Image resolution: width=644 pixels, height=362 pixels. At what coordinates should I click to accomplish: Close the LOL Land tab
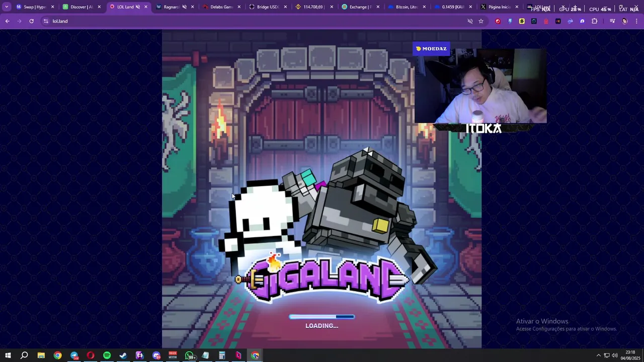pyautogui.click(x=146, y=7)
